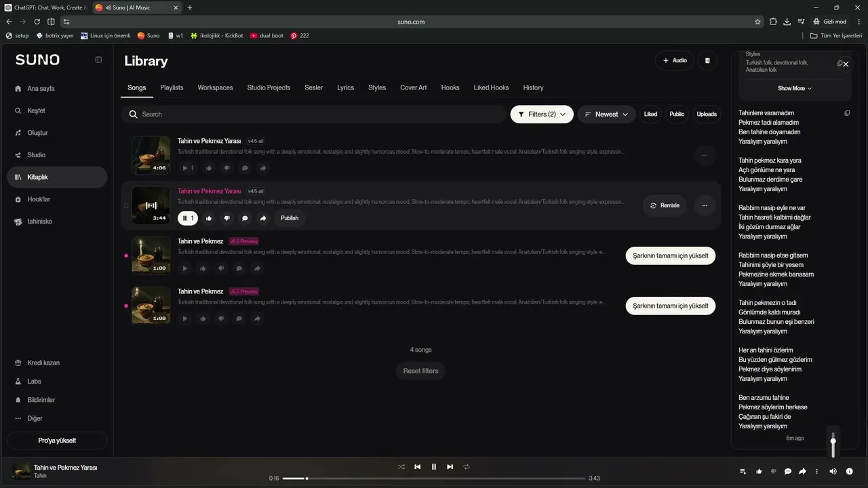Dislike the 4:06 Tahin ve Pekmez Yarası song
The height and width of the screenshot is (488, 868).
[227, 168]
